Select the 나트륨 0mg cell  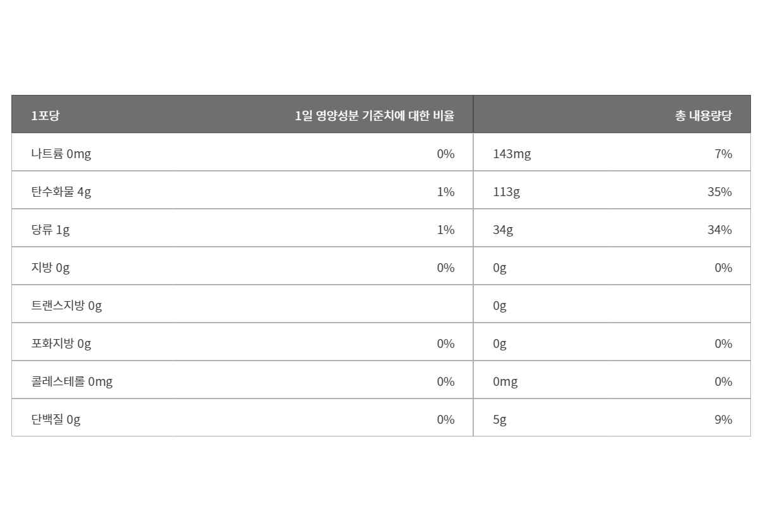point(61,154)
